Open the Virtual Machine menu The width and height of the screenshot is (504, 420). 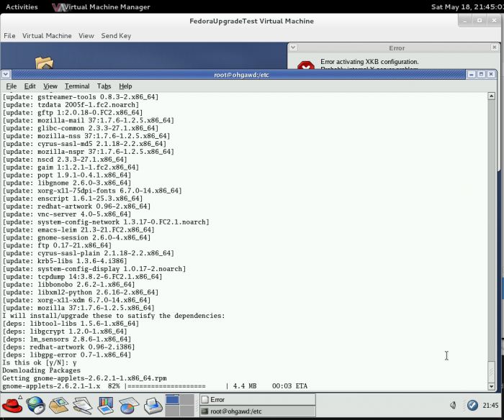tap(47, 35)
